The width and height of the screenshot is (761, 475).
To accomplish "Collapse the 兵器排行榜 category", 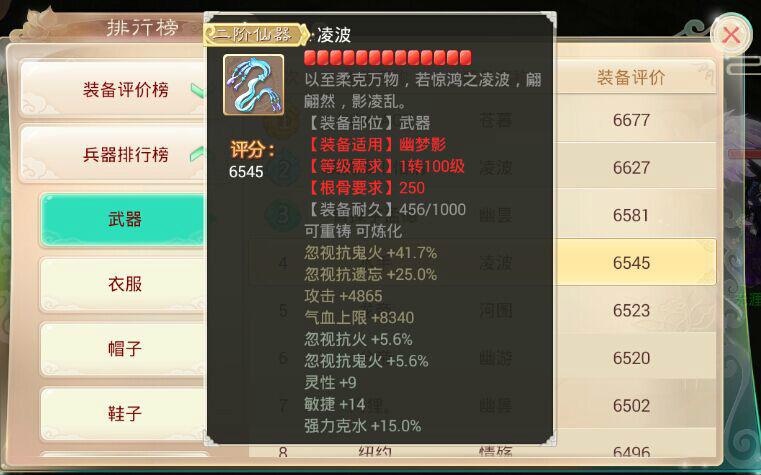I will coord(116,154).
